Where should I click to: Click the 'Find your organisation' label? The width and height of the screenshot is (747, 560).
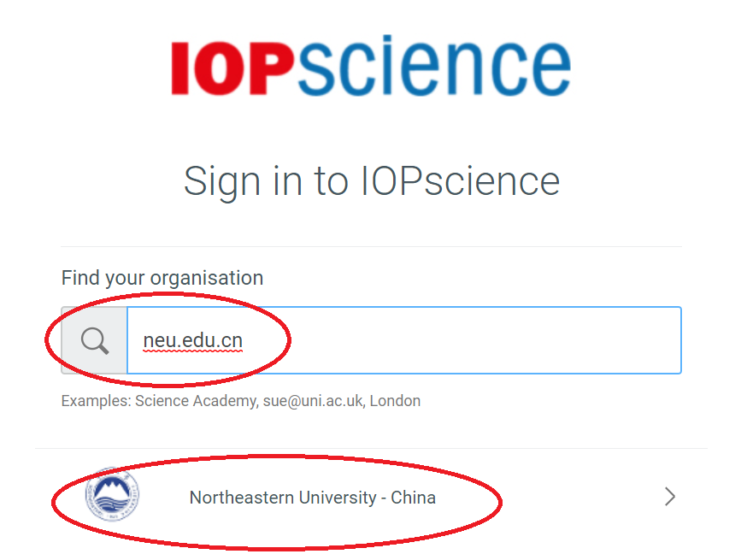162,278
